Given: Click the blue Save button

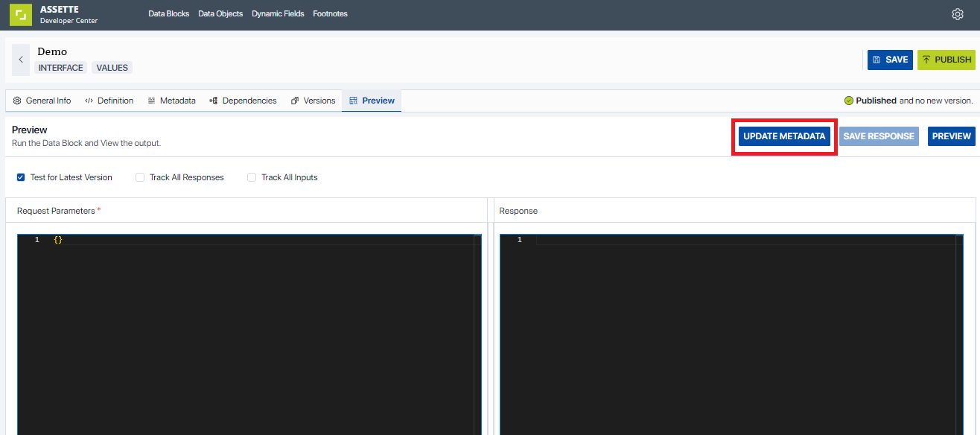Looking at the screenshot, I should 890,60.
